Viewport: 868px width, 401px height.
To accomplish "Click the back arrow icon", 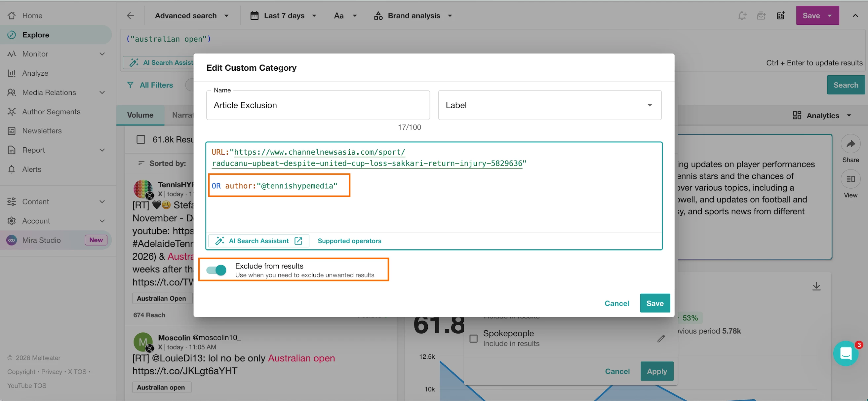I will pyautogui.click(x=130, y=16).
